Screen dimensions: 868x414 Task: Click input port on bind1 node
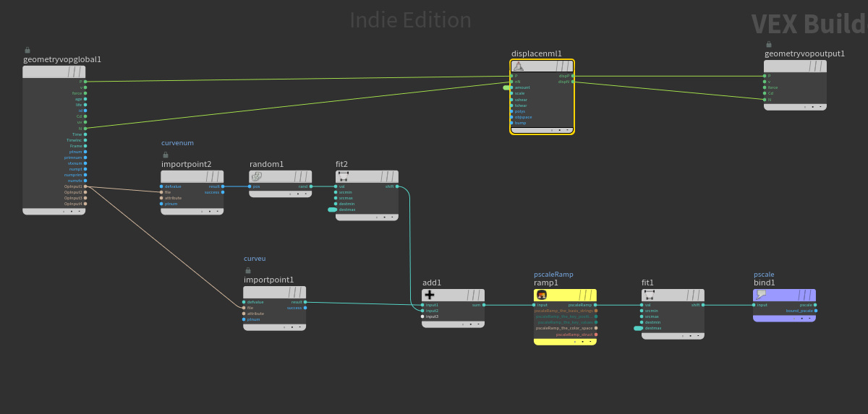pyautogui.click(x=754, y=305)
